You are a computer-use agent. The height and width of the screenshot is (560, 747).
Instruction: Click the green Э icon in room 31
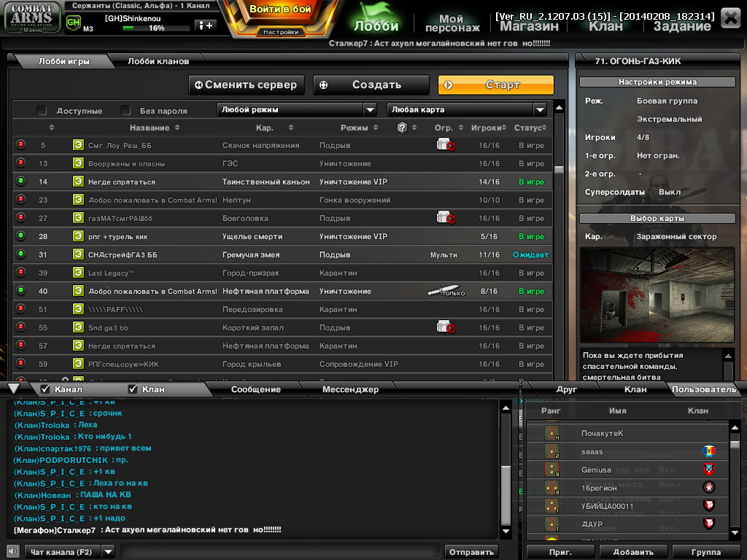point(78,254)
